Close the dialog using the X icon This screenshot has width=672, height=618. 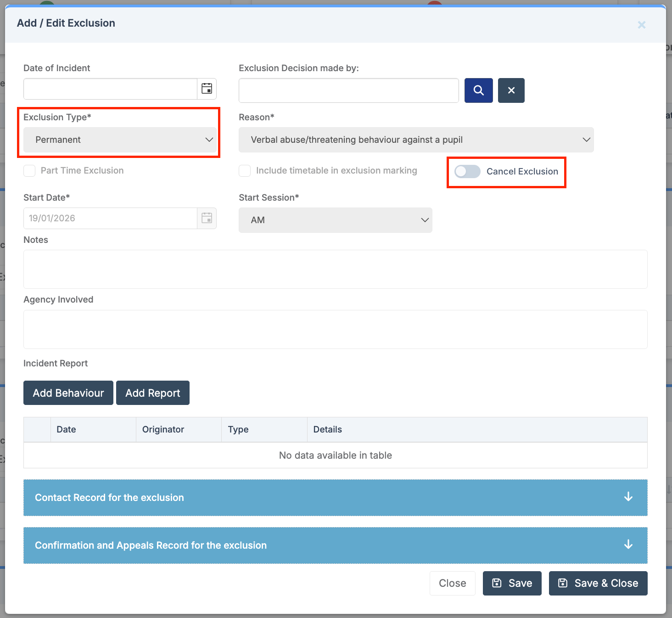641,25
